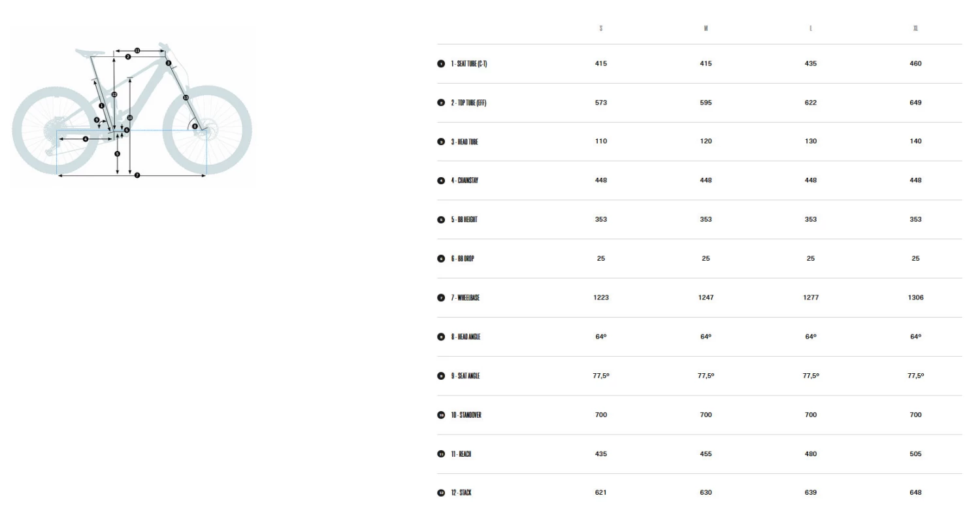Image resolution: width=980 pixels, height=532 pixels.
Task: Click the "10 - Standover" row label
Action: point(466,415)
